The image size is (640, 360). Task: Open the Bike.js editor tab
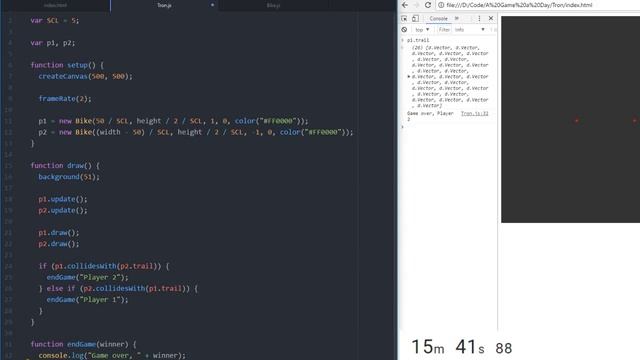(x=273, y=5)
